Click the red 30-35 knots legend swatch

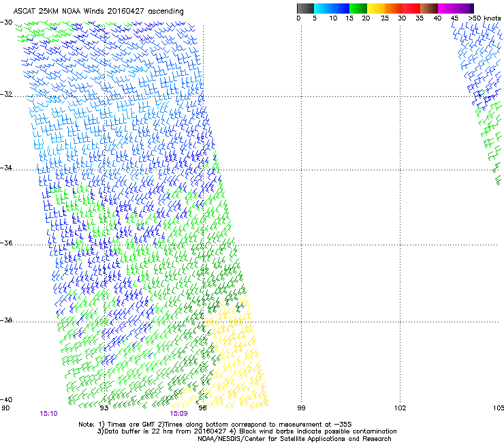[411, 8]
